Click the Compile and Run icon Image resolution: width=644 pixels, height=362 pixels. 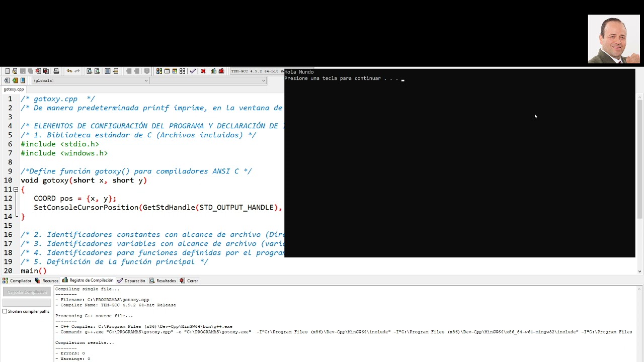tap(175, 71)
